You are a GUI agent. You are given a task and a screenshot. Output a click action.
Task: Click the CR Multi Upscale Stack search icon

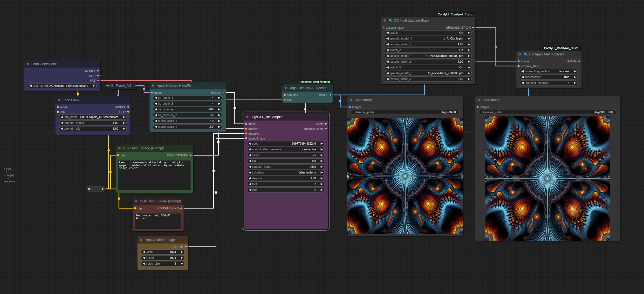(390, 20)
